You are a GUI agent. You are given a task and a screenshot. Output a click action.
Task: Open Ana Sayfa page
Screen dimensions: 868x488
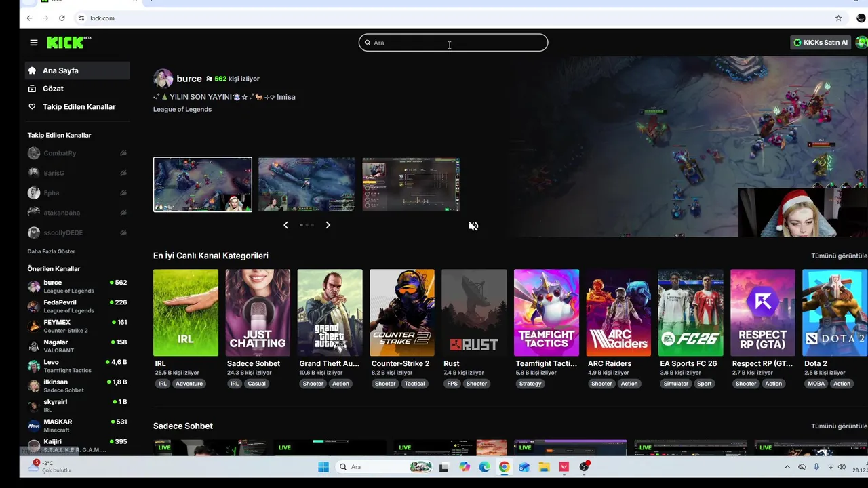pyautogui.click(x=77, y=70)
